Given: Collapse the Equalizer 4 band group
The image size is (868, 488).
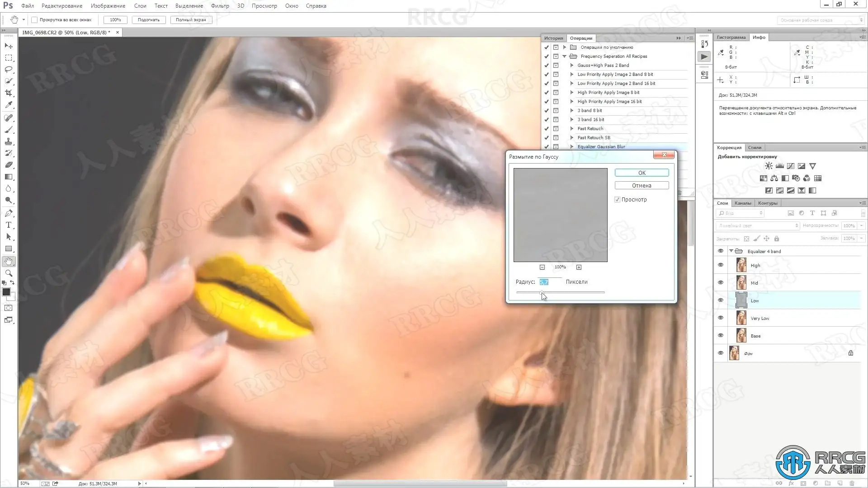Looking at the screenshot, I should pyautogui.click(x=731, y=251).
